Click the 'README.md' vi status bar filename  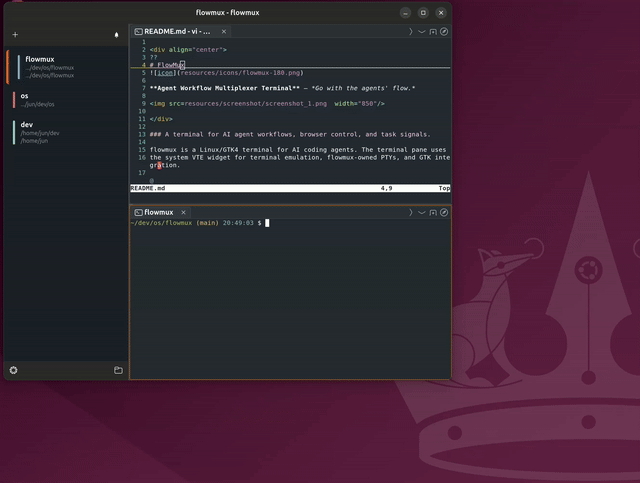(148, 188)
